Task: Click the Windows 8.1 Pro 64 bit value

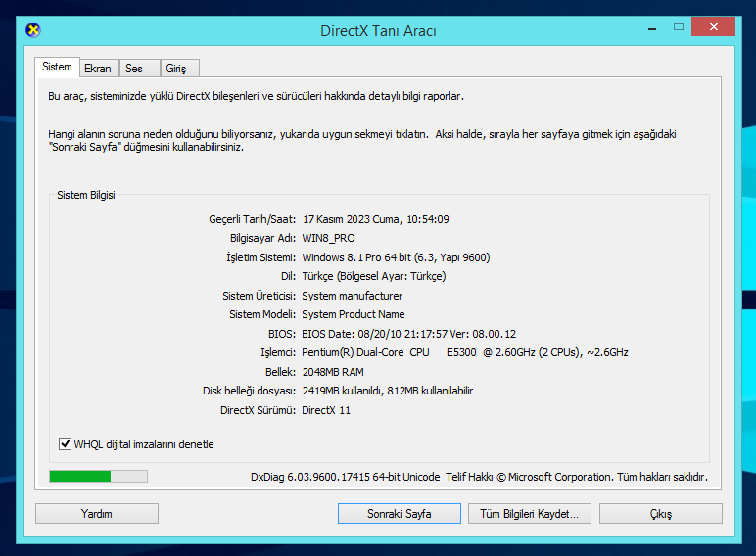Action: [x=396, y=257]
